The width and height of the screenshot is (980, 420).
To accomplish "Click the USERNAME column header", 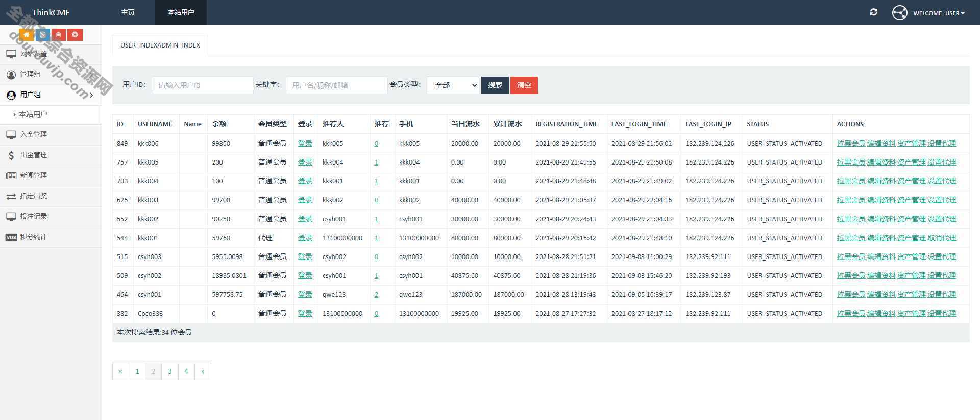I will tap(155, 124).
